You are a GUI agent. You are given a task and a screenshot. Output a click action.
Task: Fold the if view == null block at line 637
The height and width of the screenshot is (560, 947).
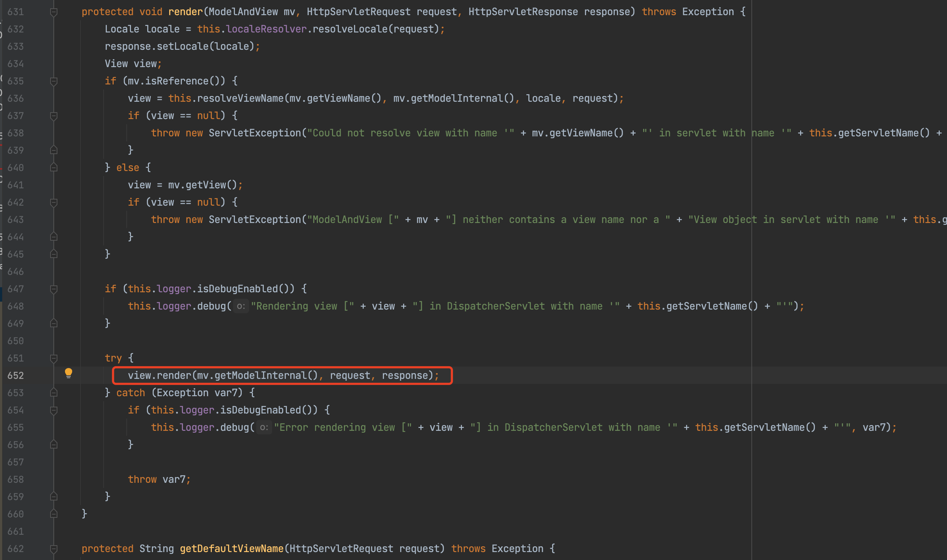point(54,116)
